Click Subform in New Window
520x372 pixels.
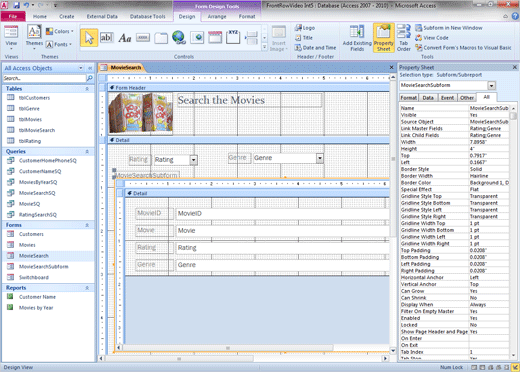(x=449, y=28)
